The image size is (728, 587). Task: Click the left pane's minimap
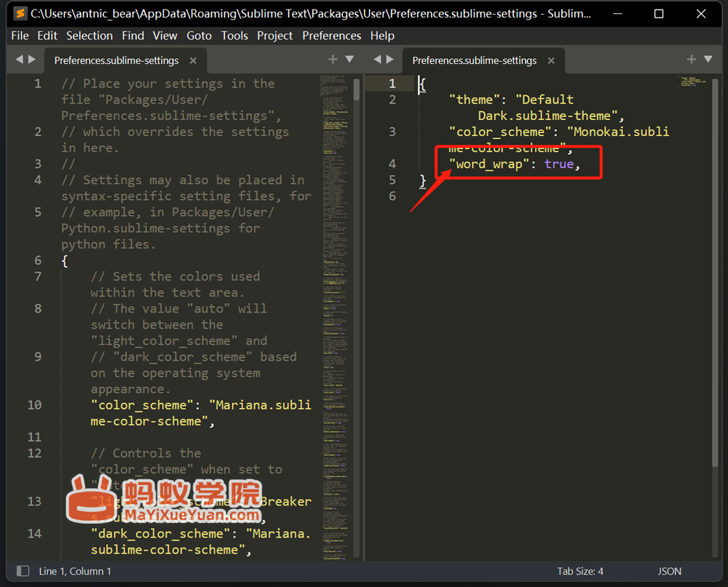335,317
